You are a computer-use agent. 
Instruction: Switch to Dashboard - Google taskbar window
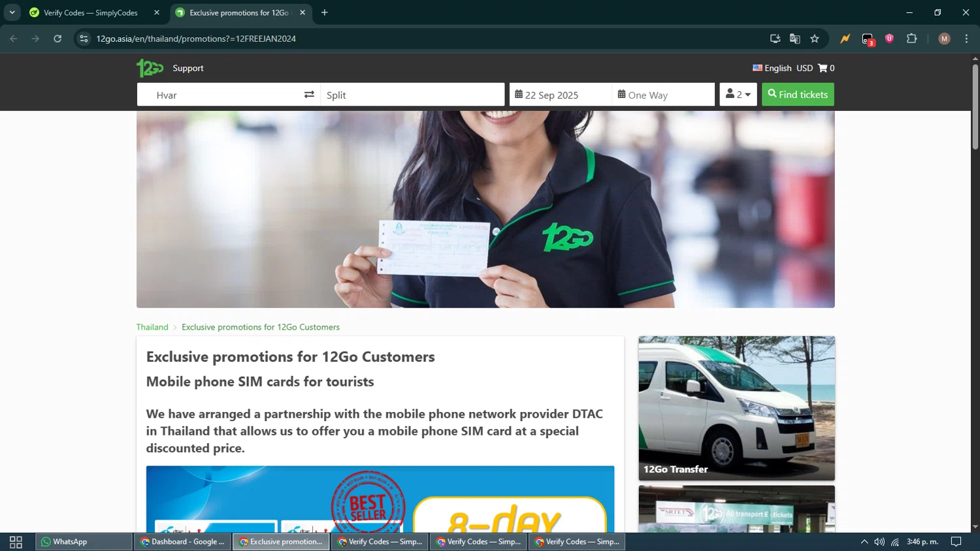pyautogui.click(x=182, y=542)
